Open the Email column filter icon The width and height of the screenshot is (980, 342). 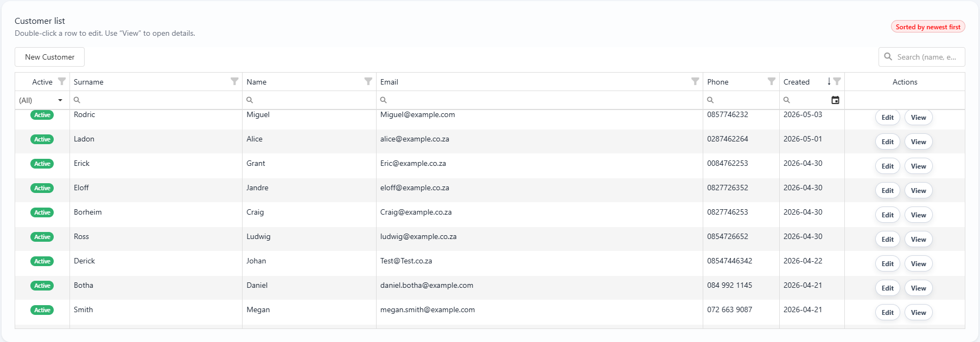click(x=695, y=81)
